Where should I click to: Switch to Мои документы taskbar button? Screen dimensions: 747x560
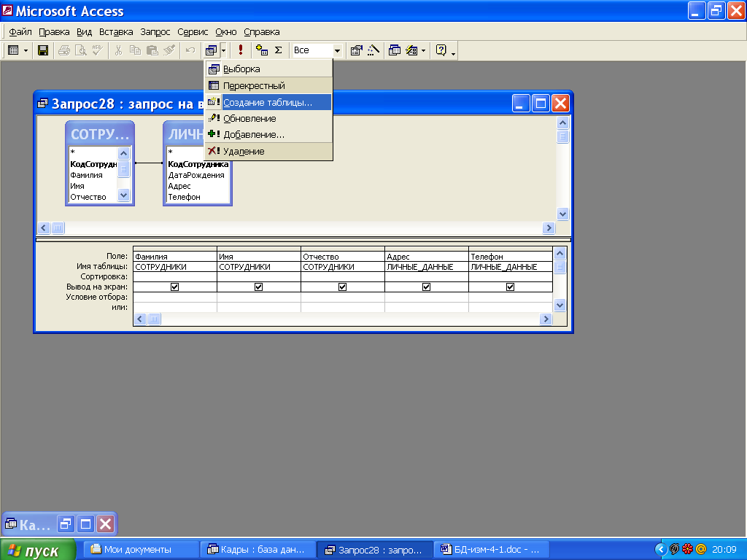141,550
